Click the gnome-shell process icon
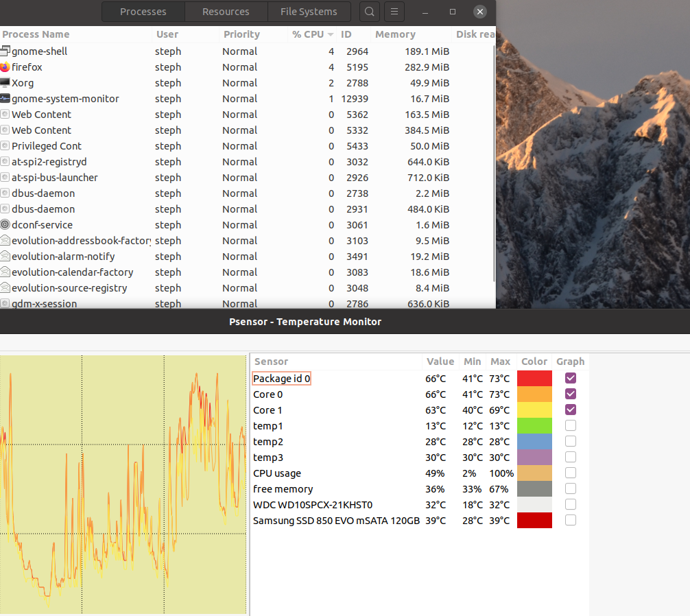This screenshot has width=690, height=616. tap(5, 51)
